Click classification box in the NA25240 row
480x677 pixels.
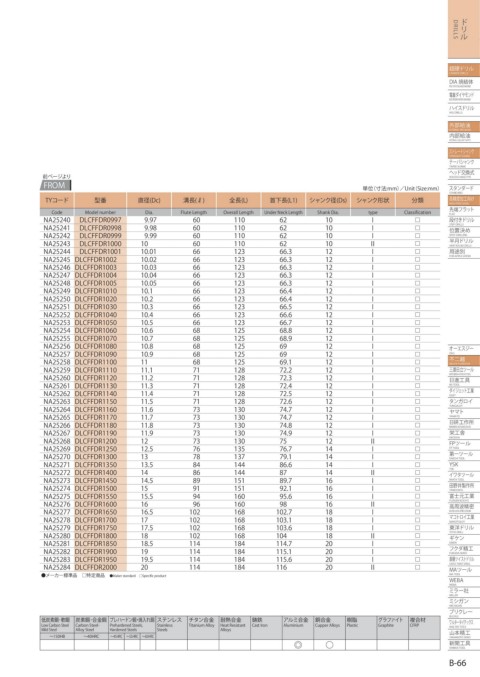417,220
